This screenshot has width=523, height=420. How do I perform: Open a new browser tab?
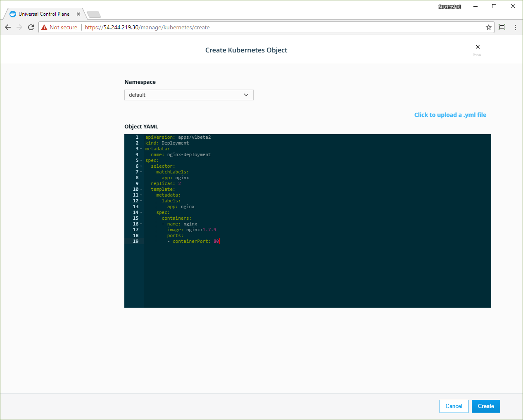94,14
